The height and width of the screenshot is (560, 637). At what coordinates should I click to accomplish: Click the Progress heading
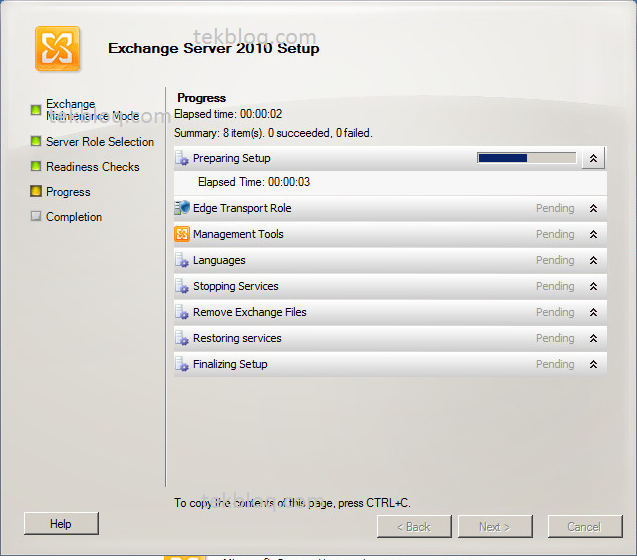[202, 98]
